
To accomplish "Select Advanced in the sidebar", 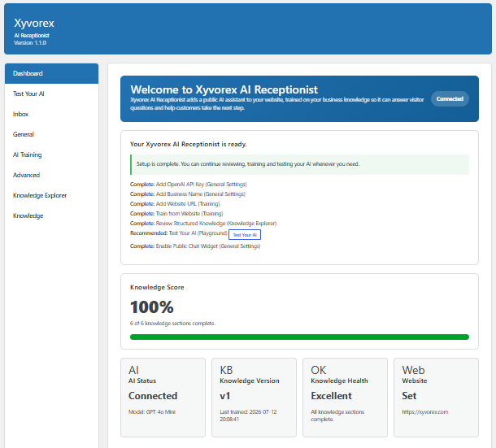I will (51, 175).
